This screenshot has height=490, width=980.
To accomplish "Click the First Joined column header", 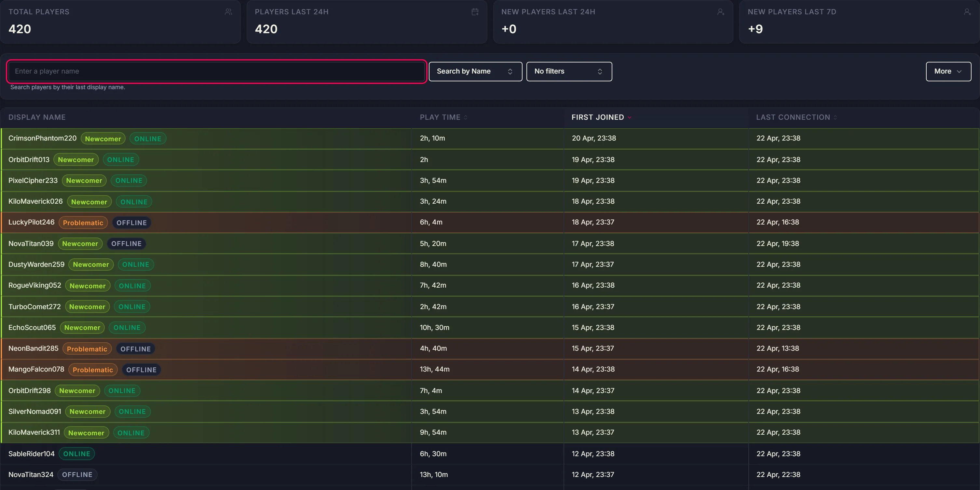I will click(x=598, y=117).
